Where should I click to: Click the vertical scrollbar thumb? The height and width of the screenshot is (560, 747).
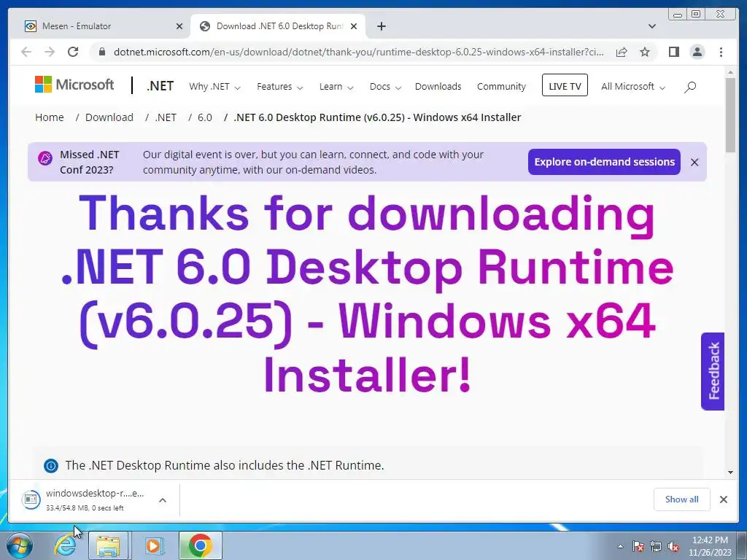730,114
